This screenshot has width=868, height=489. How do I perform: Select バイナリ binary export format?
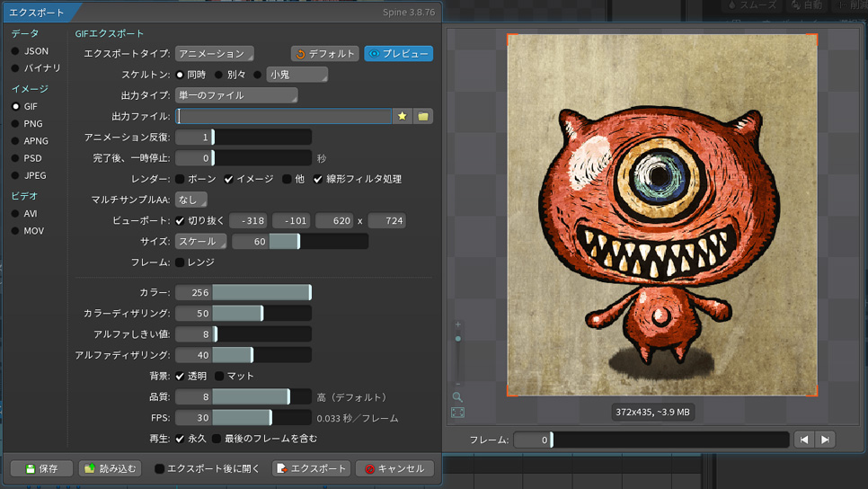pyautogui.click(x=36, y=68)
